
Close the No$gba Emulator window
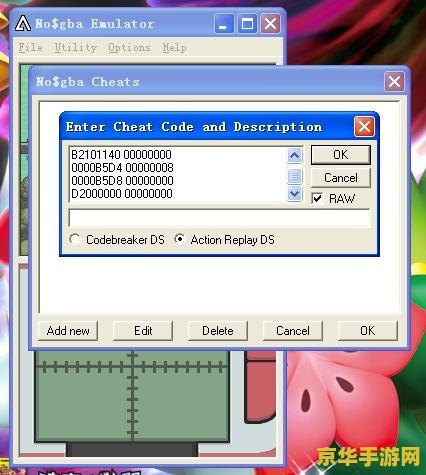[270, 24]
